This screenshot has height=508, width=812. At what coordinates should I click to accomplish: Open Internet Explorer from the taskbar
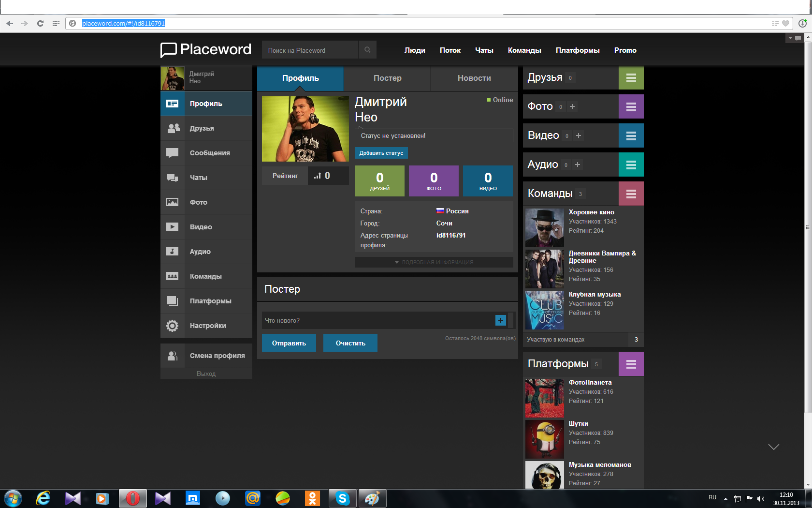(x=43, y=498)
